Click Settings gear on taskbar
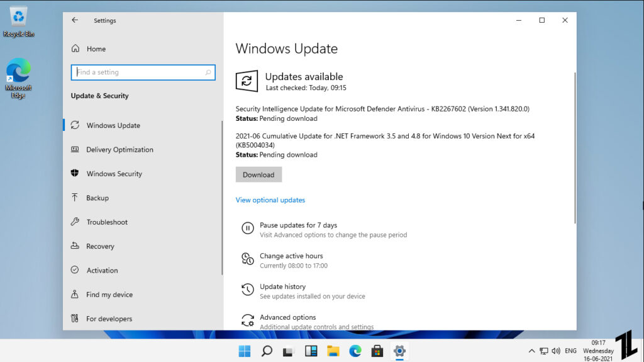644x362 pixels. [x=399, y=351]
